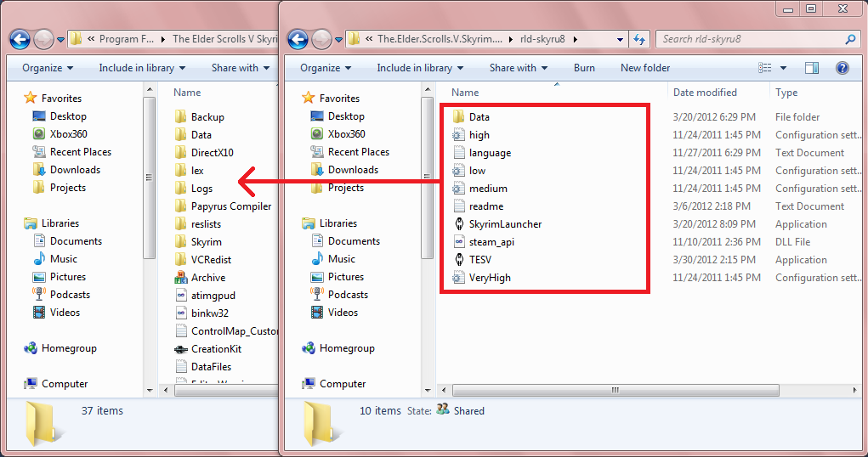The width and height of the screenshot is (868, 457).
Task: Click the Libraries heading in left window
Action: 60,223
